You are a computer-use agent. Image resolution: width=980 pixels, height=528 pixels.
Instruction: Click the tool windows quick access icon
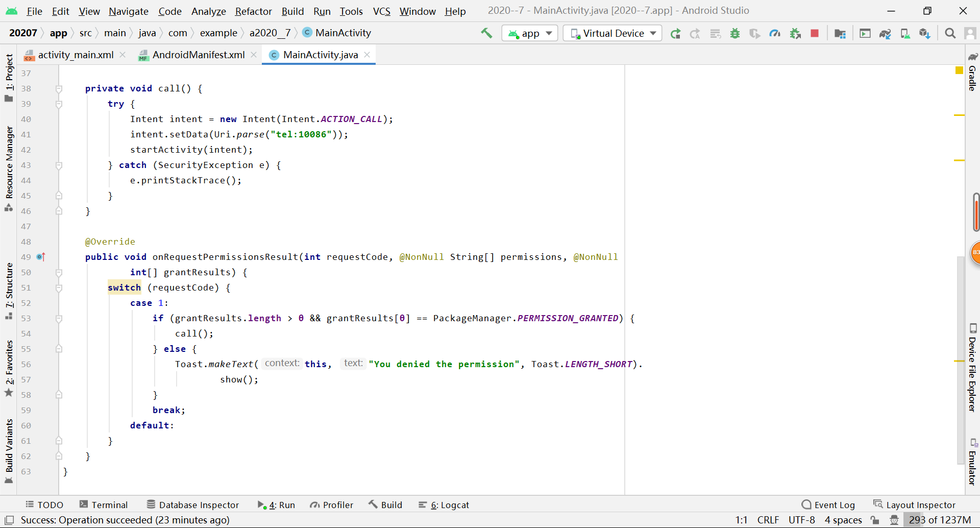coord(9,520)
